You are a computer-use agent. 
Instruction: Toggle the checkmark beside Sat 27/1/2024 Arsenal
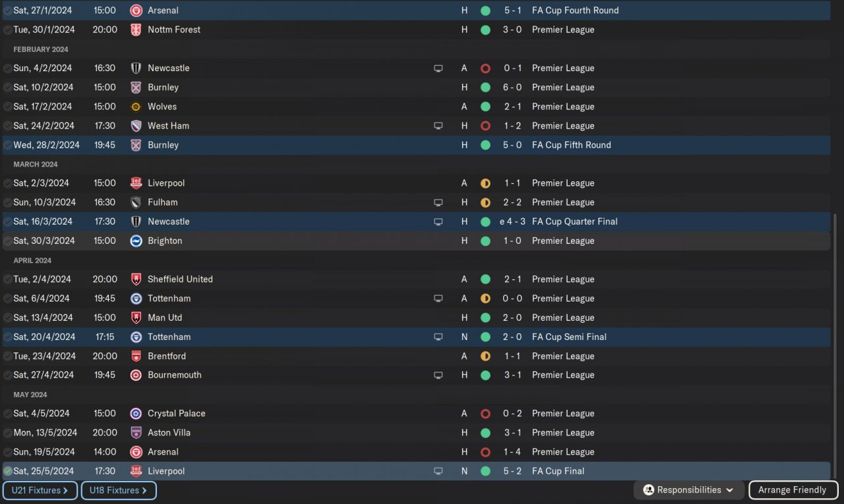[8, 11]
